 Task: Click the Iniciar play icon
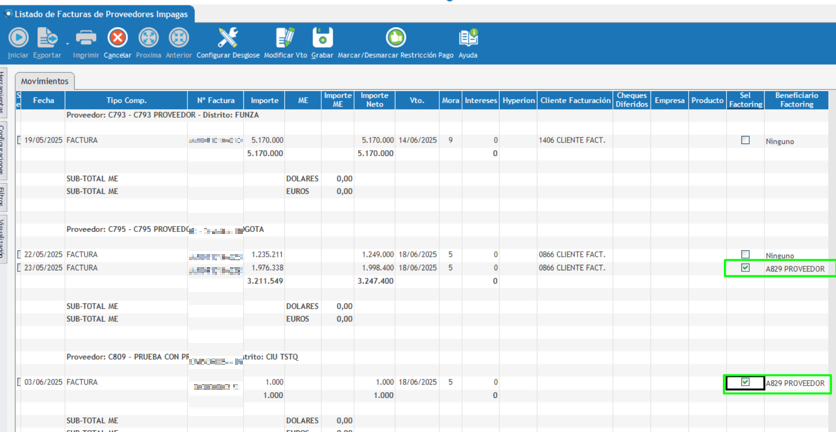point(18,39)
